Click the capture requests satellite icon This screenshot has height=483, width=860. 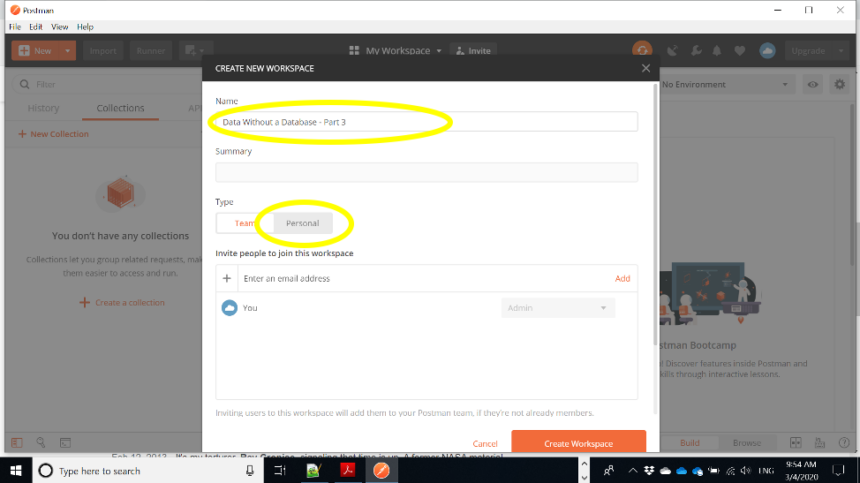(x=672, y=51)
